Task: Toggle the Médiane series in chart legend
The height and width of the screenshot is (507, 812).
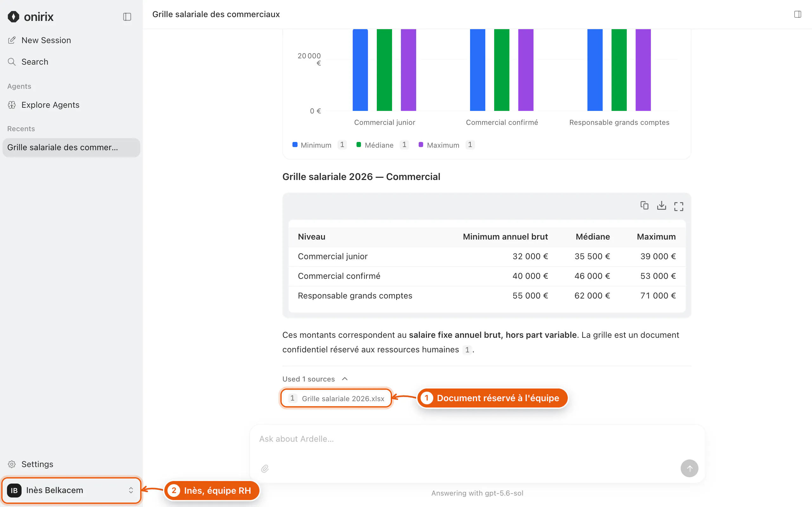Action: [x=375, y=145]
